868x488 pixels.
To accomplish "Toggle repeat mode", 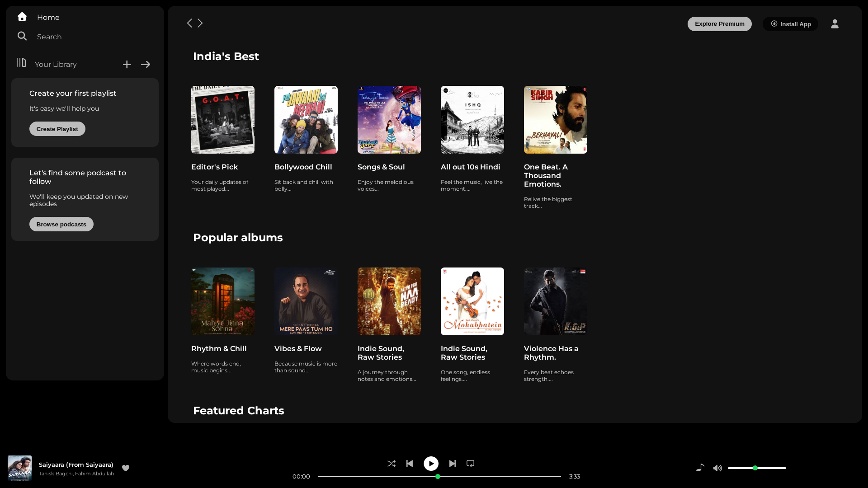I will pyautogui.click(x=471, y=464).
